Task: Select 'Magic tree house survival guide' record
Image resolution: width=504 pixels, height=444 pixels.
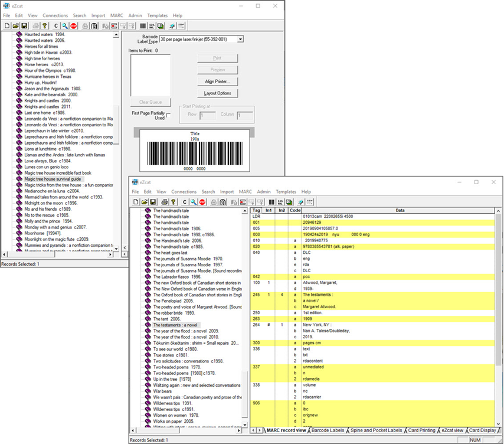Action: click(54, 179)
